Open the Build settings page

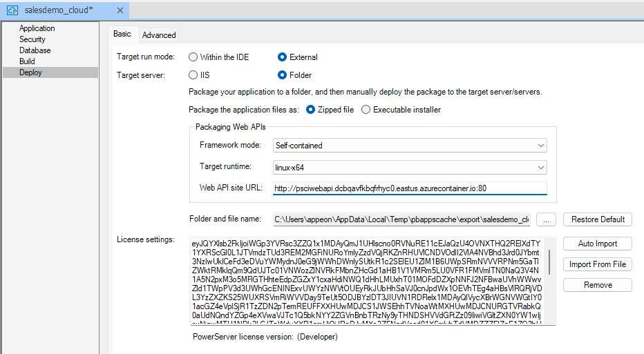pyautogui.click(x=27, y=61)
